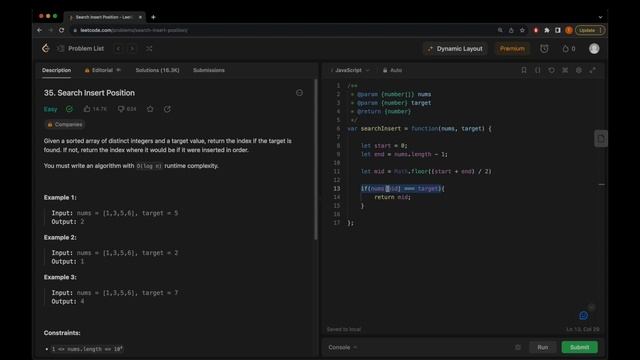Switch to the Editorial tab
The height and width of the screenshot is (360, 640).
pyautogui.click(x=102, y=70)
